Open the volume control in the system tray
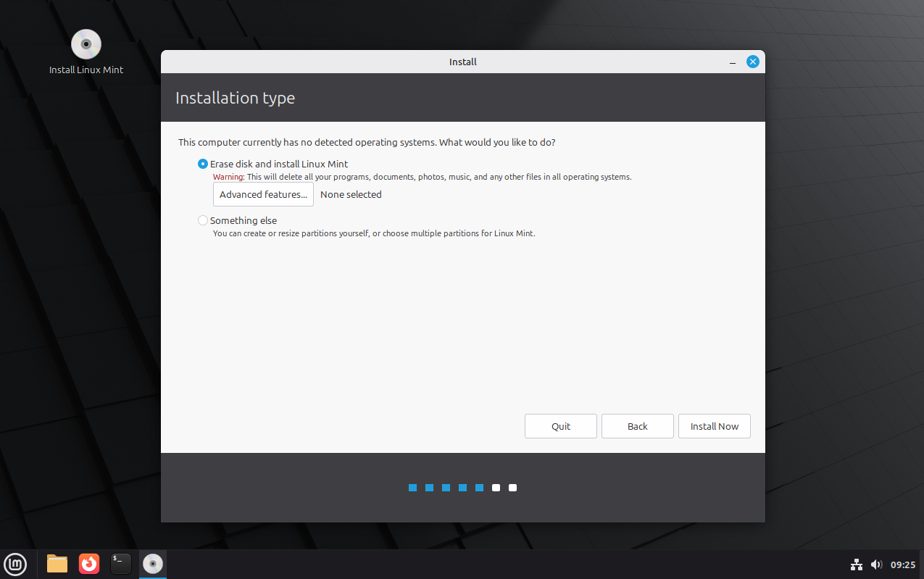 tap(876, 564)
